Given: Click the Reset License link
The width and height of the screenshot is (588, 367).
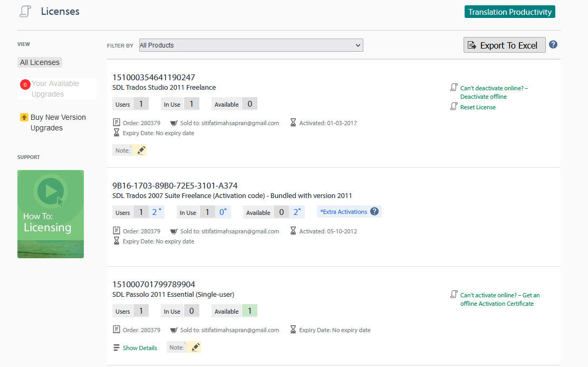Looking at the screenshot, I should (478, 107).
